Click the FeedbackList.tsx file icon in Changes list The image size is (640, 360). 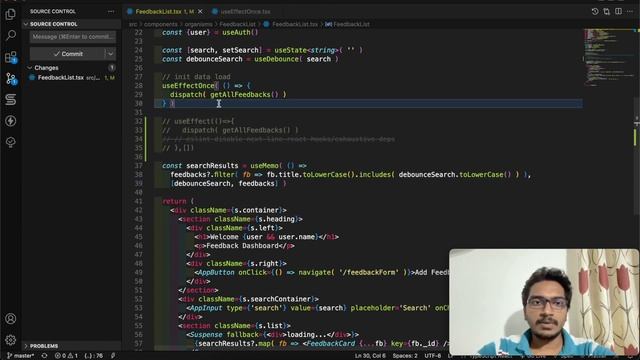coord(32,78)
